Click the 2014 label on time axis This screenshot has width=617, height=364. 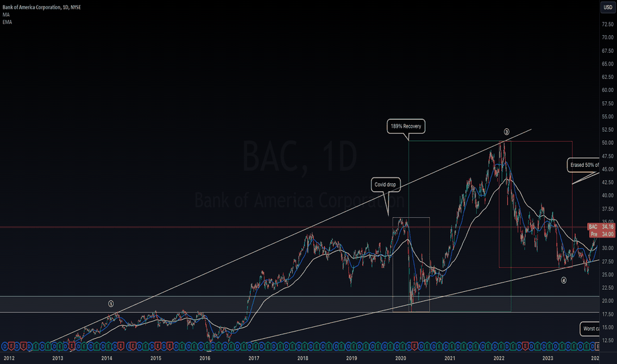pyautogui.click(x=107, y=358)
